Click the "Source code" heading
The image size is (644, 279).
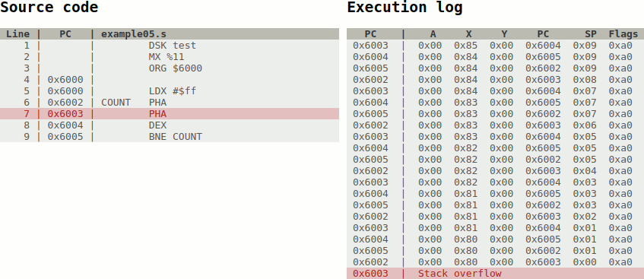[x=49, y=8]
